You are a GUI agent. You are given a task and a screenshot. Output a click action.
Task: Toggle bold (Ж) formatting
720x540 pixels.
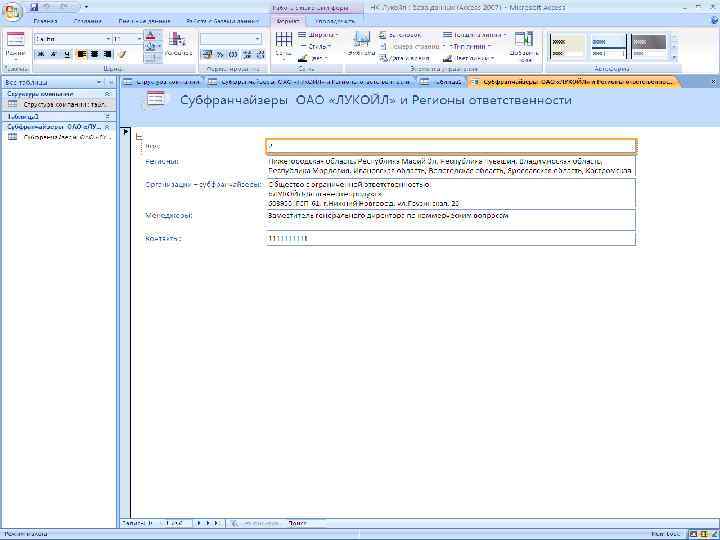tap(40, 54)
